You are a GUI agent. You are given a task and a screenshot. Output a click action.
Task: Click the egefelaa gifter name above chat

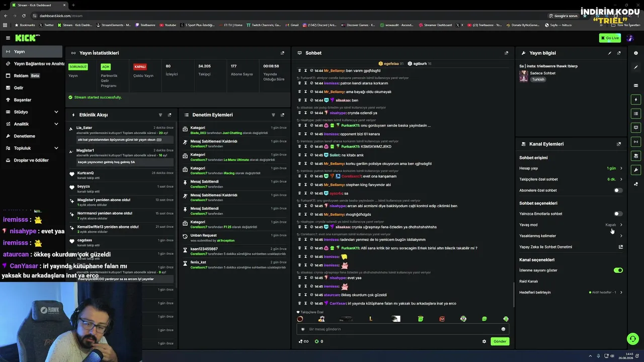(391, 64)
